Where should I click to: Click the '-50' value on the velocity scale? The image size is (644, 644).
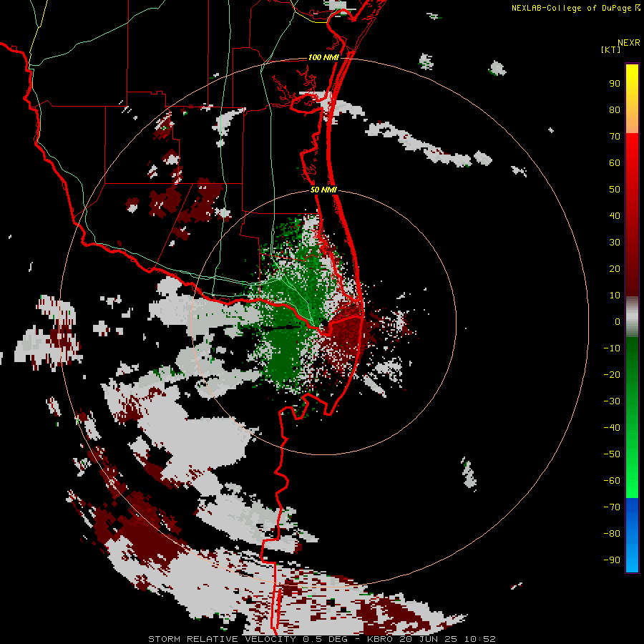[x=612, y=454]
